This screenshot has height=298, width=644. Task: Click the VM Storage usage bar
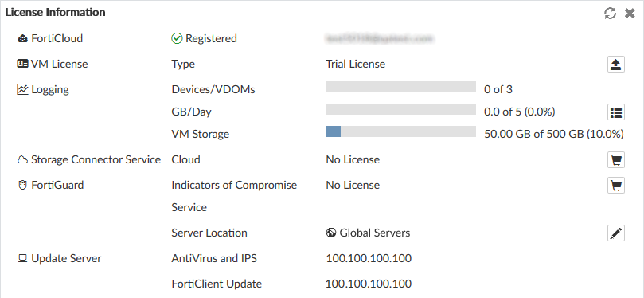[x=400, y=131]
